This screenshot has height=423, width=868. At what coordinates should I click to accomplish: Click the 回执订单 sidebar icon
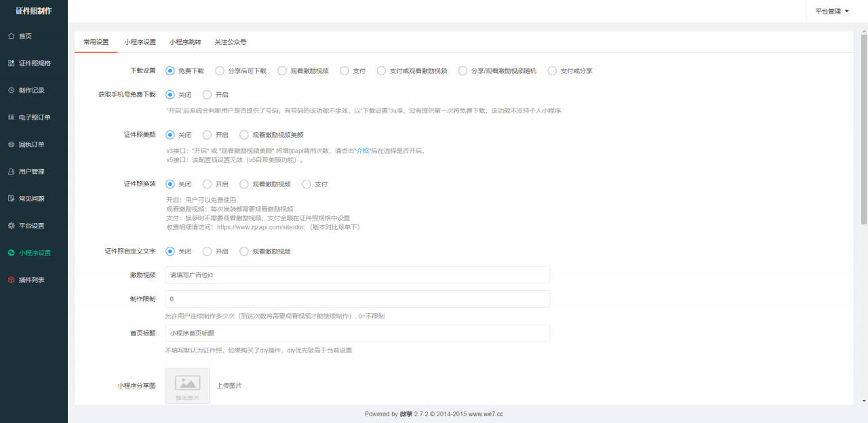[x=11, y=144]
